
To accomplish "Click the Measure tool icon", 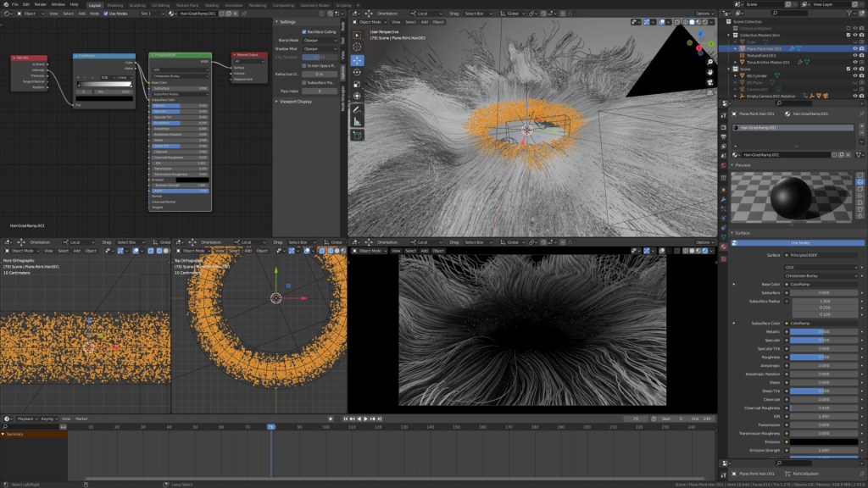I will (x=357, y=122).
